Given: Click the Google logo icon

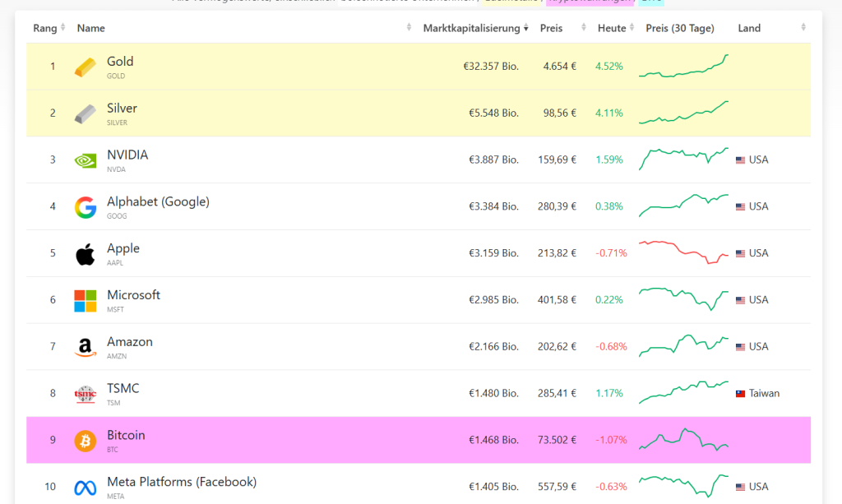Looking at the screenshot, I should [x=86, y=207].
